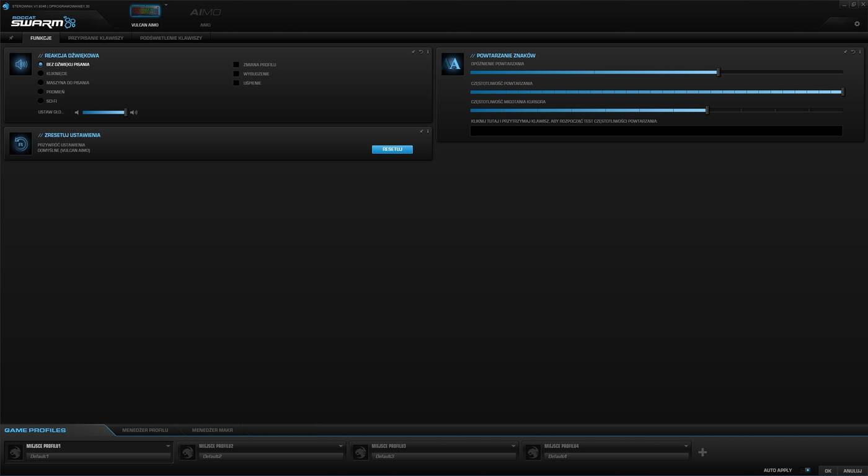Switch to the Podświetlenie Klawiszy tab
The height and width of the screenshot is (476, 868).
tap(170, 38)
